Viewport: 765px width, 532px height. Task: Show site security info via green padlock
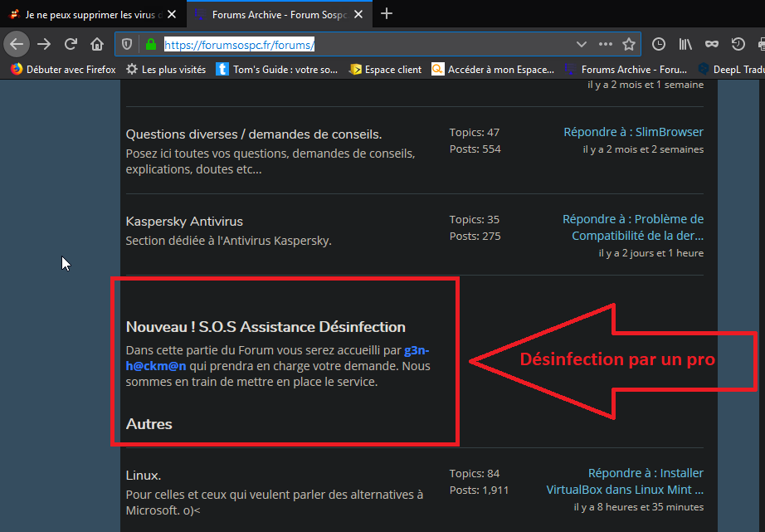(x=150, y=44)
